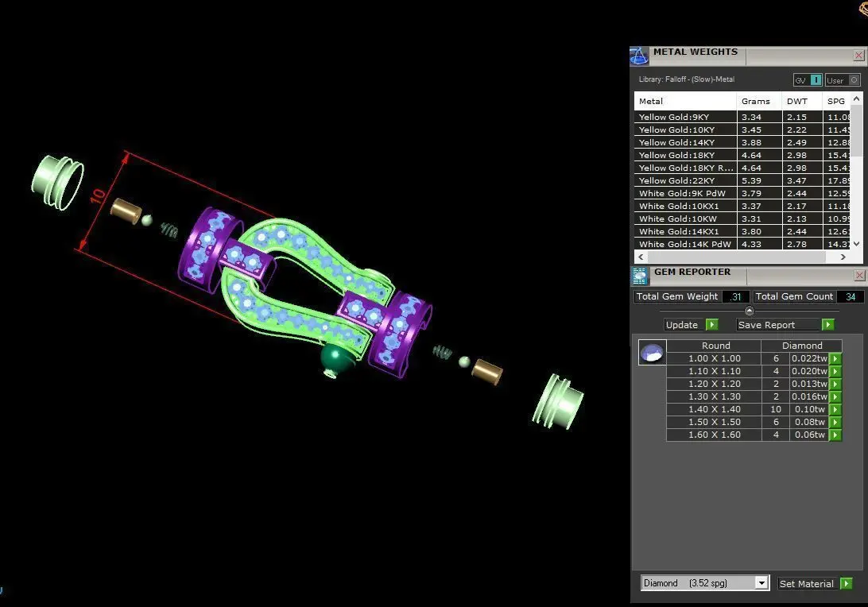This screenshot has width=868, height=607.
Task: Click green arrow for 1.20 X 1.20 row
Action: coord(835,384)
